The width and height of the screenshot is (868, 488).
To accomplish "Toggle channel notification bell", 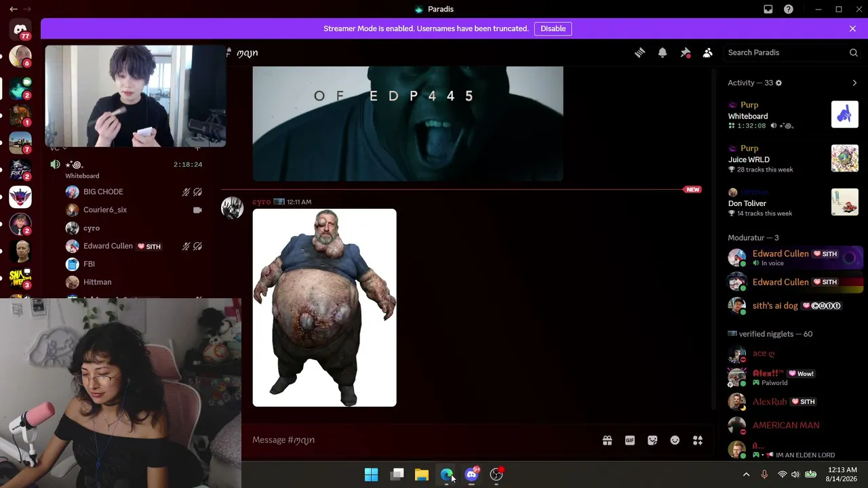I will 663,53.
